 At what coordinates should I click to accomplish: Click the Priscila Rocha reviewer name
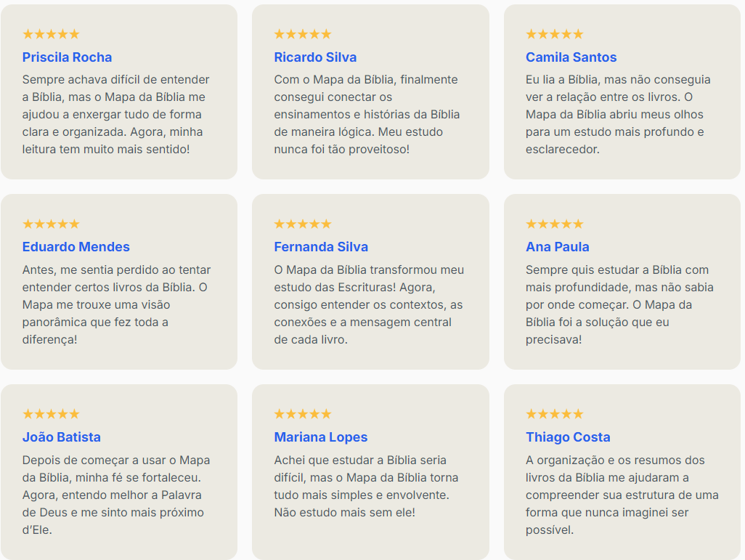[67, 57]
